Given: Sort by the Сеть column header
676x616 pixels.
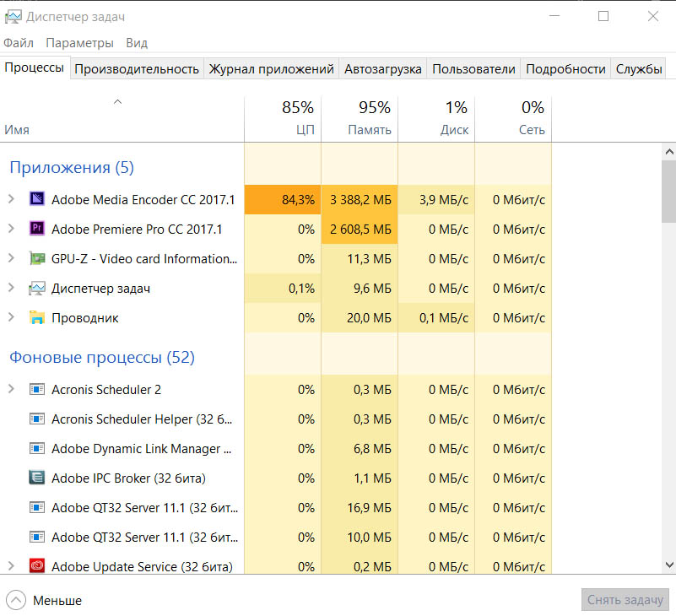Looking at the screenshot, I should click(x=513, y=118).
